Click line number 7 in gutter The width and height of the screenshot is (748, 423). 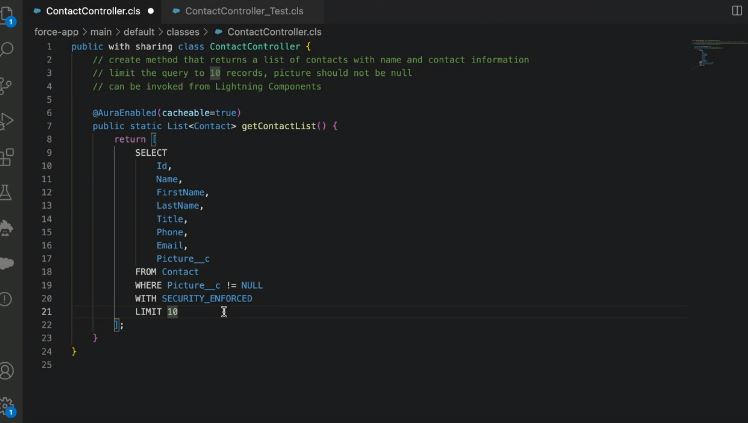[49, 126]
